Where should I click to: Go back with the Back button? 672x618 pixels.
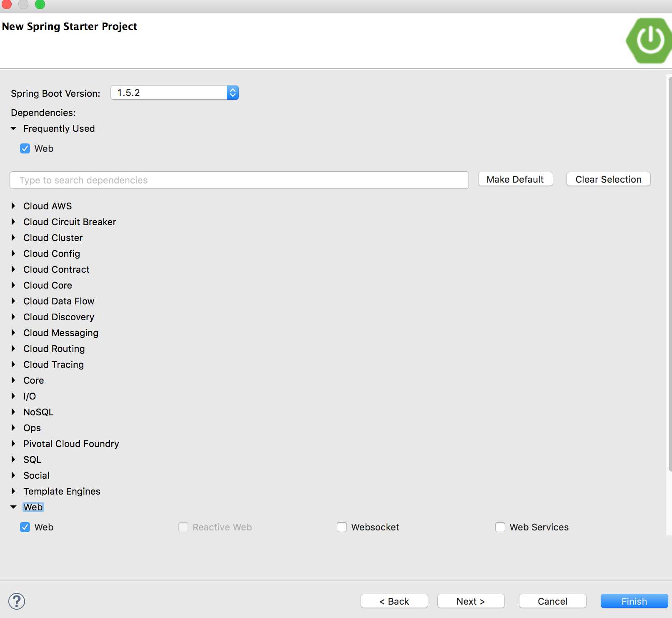394,601
